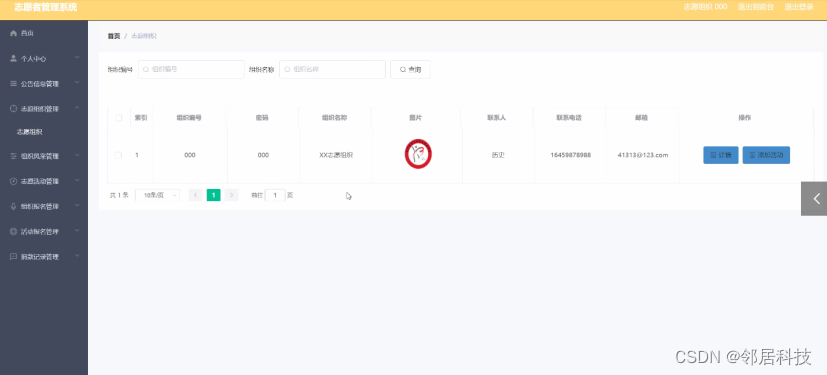Image resolution: width=827 pixels, height=375 pixels.
Task: Expand the 捐款记录管理 submenu chevron
Action: [x=77, y=255]
